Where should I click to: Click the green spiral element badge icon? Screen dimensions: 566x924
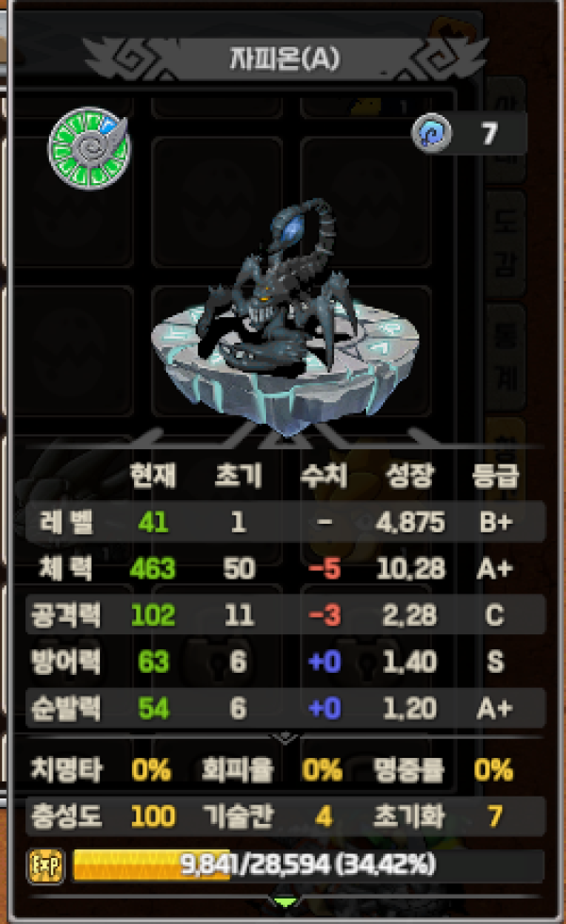coord(89,148)
